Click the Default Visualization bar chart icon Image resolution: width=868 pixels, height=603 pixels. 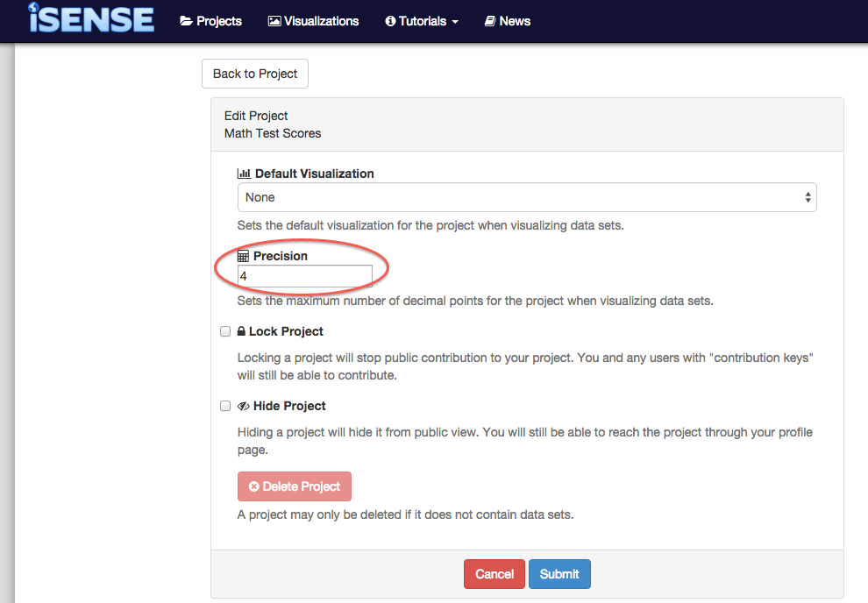[x=244, y=174]
